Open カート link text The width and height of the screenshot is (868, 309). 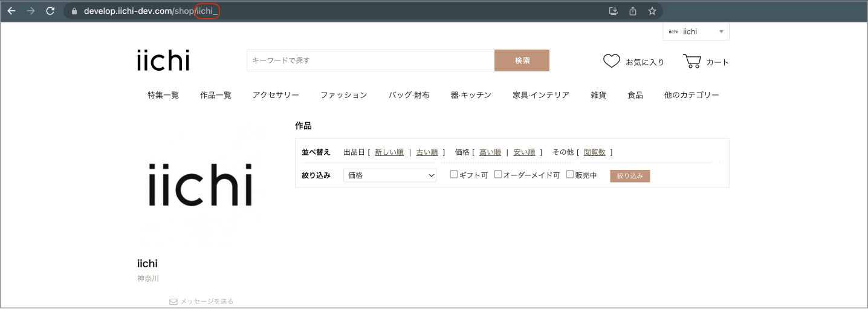(x=717, y=62)
